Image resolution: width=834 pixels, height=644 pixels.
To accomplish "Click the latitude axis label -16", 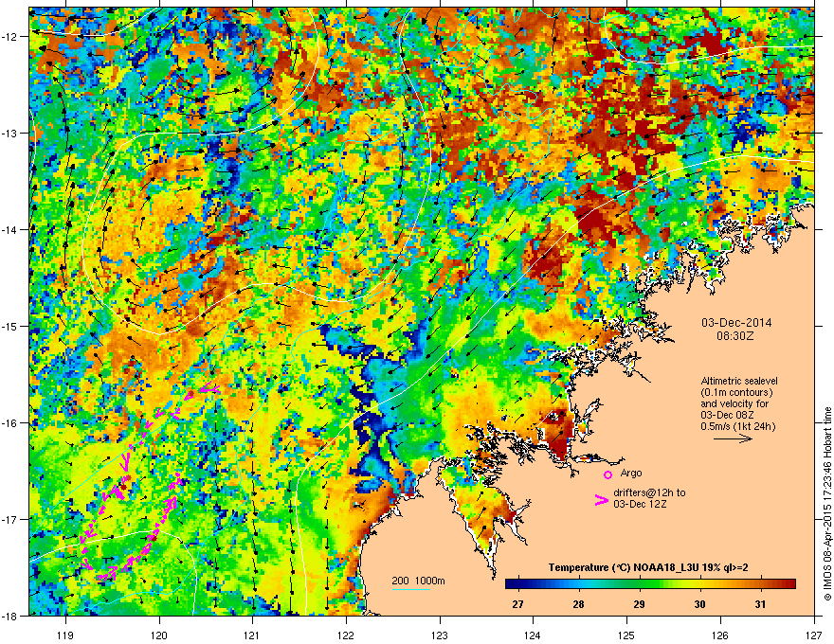I will 9,423.
